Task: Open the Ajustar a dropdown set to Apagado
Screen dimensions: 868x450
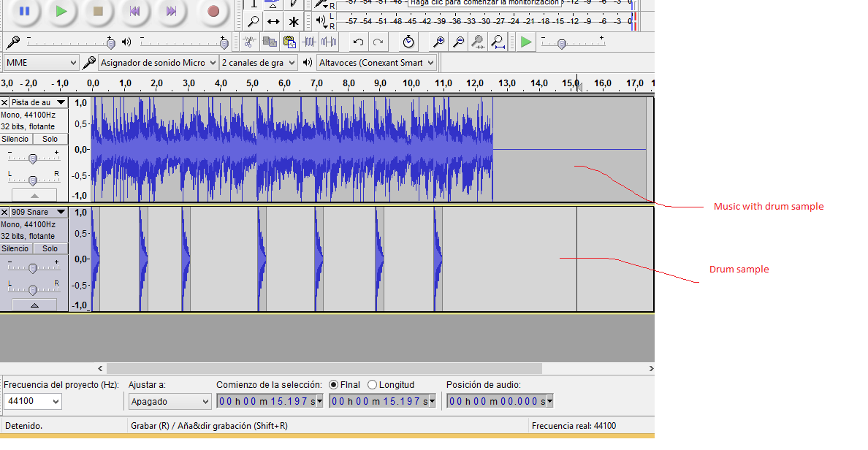Action: [170, 401]
